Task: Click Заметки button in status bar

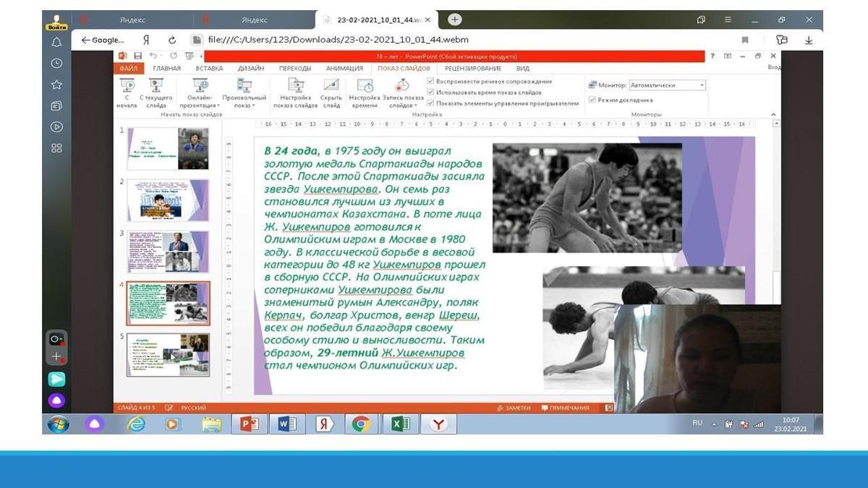Action: (x=514, y=408)
